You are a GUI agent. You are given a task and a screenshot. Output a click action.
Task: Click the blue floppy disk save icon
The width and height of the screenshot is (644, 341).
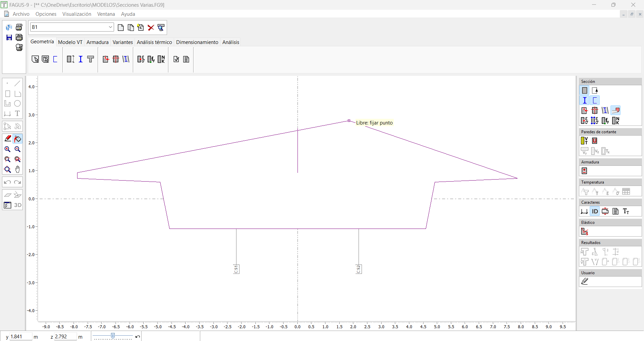point(9,37)
